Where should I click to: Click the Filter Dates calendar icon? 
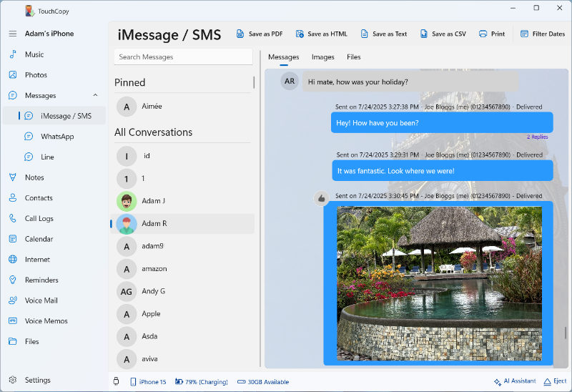coord(524,34)
